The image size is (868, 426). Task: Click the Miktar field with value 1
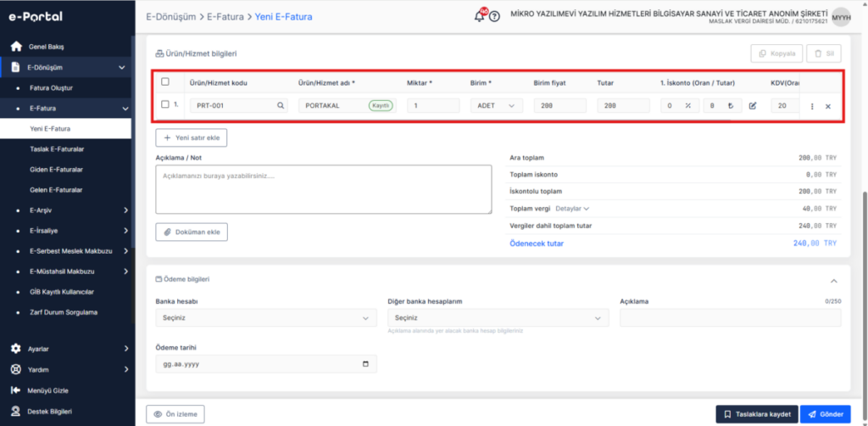point(433,106)
